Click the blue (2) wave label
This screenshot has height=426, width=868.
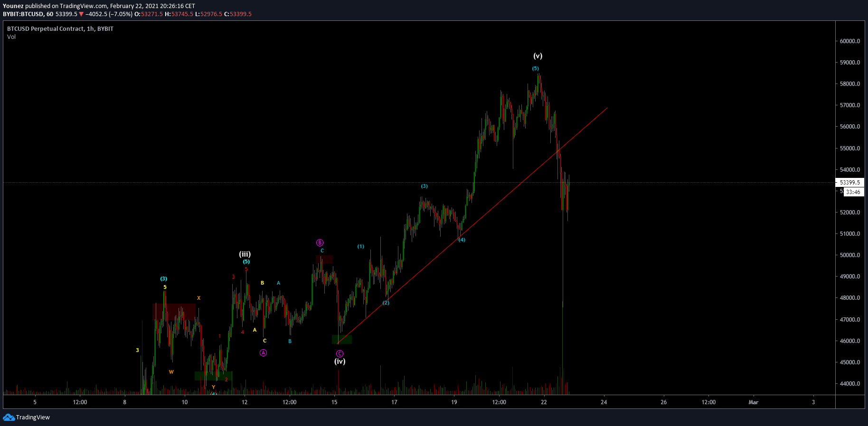(386, 303)
